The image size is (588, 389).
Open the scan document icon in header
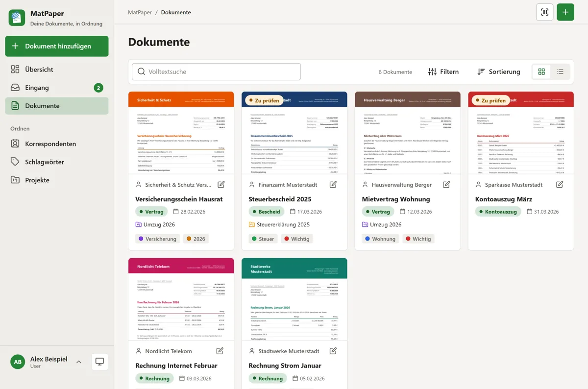pyautogui.click(x=545, y=12)
